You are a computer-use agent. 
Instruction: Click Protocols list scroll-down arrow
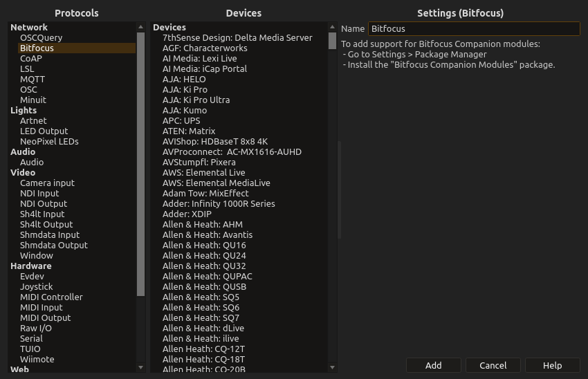click(141, 367)
